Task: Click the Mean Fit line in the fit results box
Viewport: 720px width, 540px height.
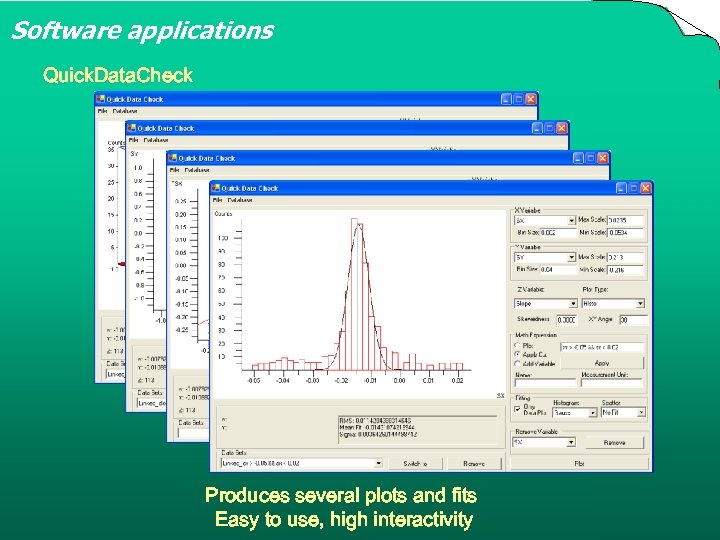Action: 377,428
